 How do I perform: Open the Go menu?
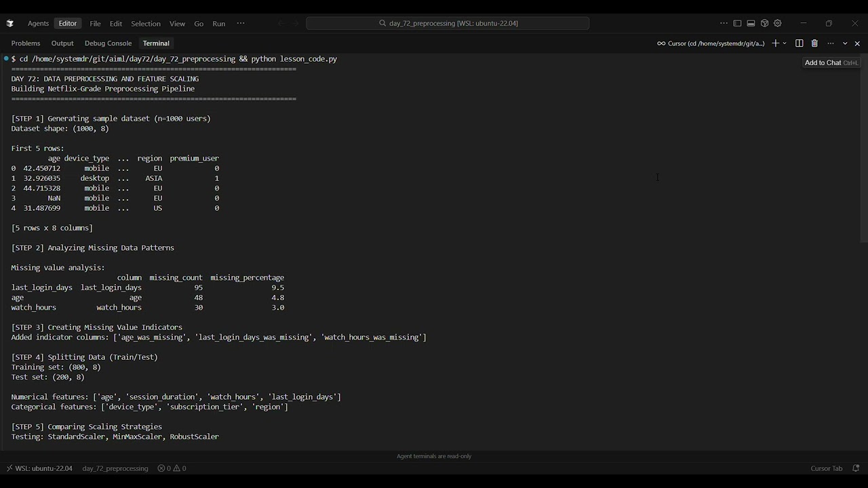click(x=199, y=24)
